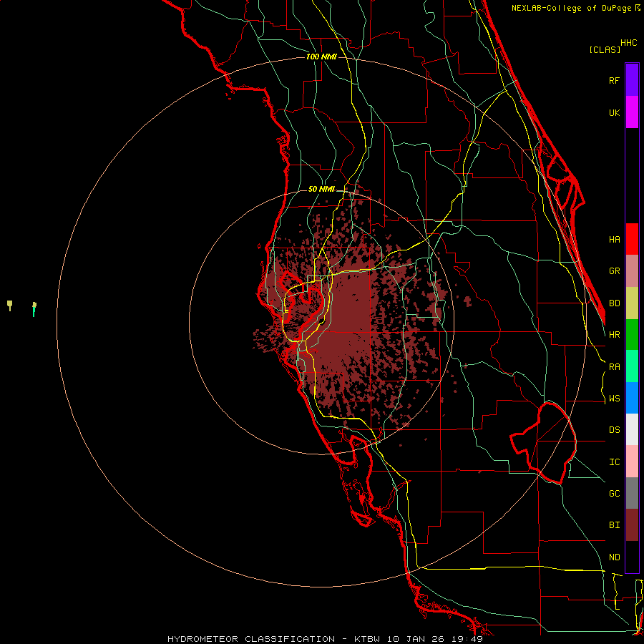Click the IC light pink legend swatch
This screenshot has width=644, height=644.
point(632,462)
